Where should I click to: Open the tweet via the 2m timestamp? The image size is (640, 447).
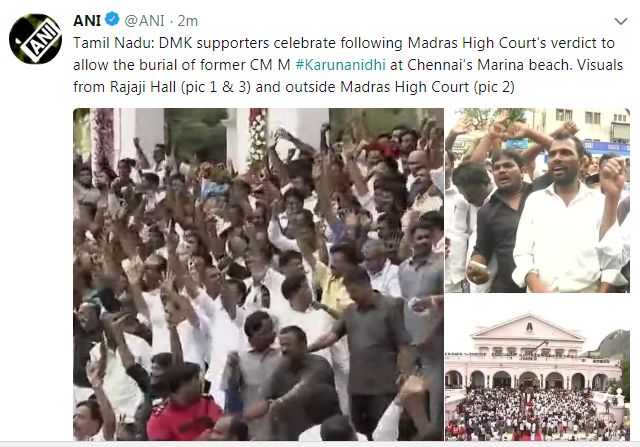(x=188, y=21)
